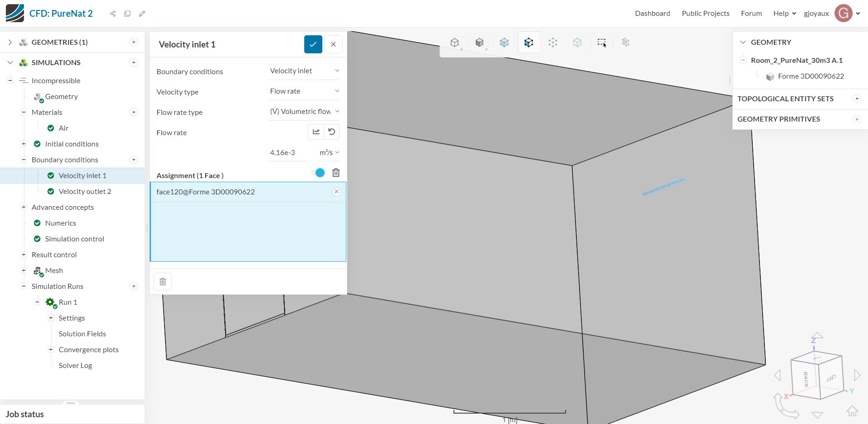Select Forme 3D00090622 in the geometry tree
The image size is (868, 424).
811,76
